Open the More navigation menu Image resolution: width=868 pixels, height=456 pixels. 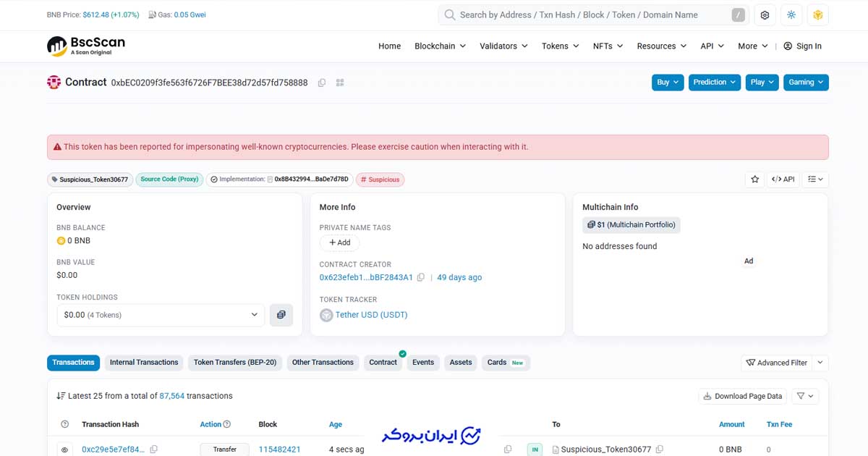[x=752, y=46]
